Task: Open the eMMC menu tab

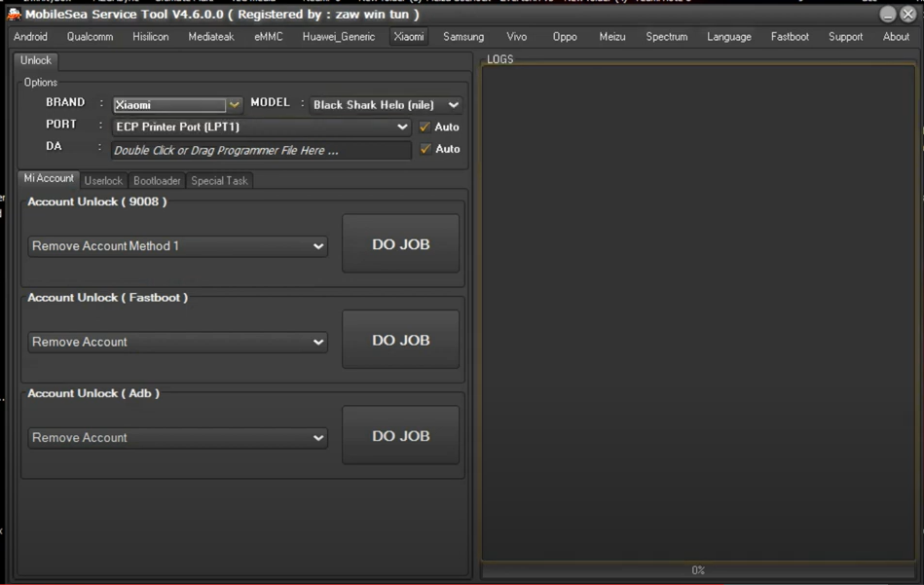Action: 268,37
